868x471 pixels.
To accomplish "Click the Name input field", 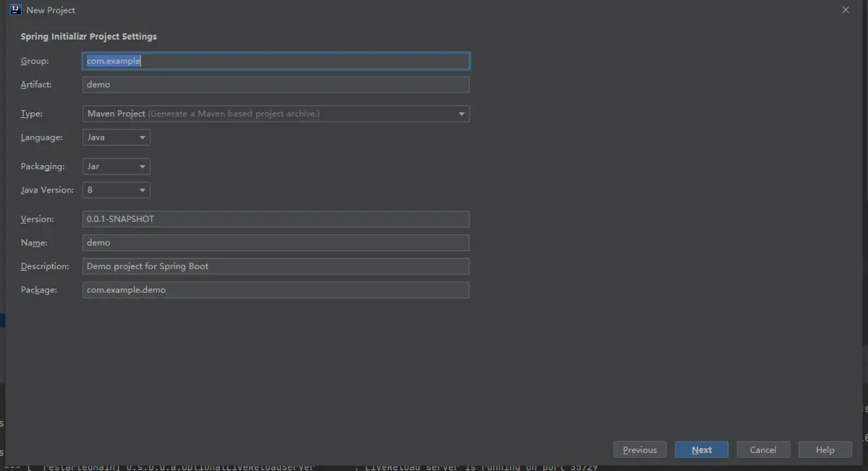I will point(276,243).
